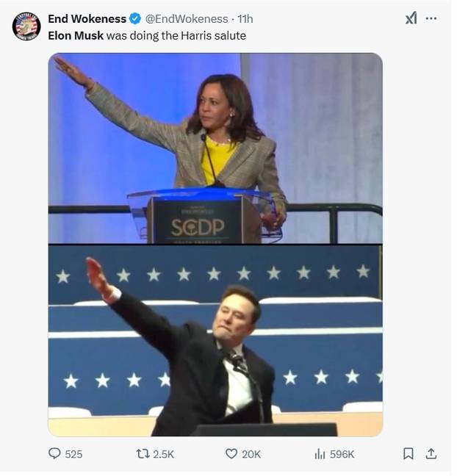
Task: Click the bold Elon Musk text
Action: pyautogui.click(x=76, y=35)
